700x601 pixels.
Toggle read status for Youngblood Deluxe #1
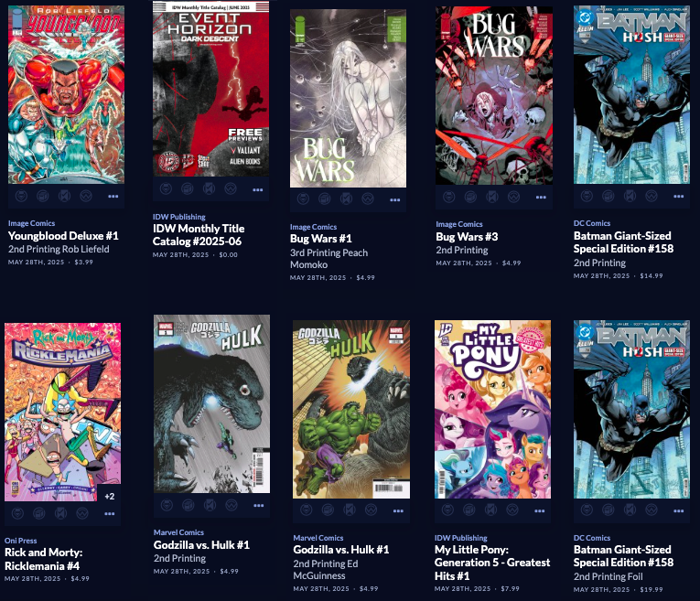64,196
